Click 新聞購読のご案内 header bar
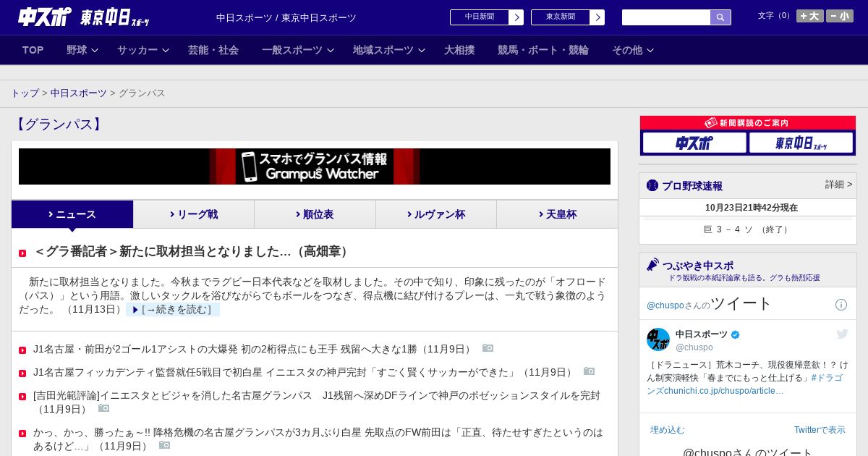 click(x=748, y=123)
